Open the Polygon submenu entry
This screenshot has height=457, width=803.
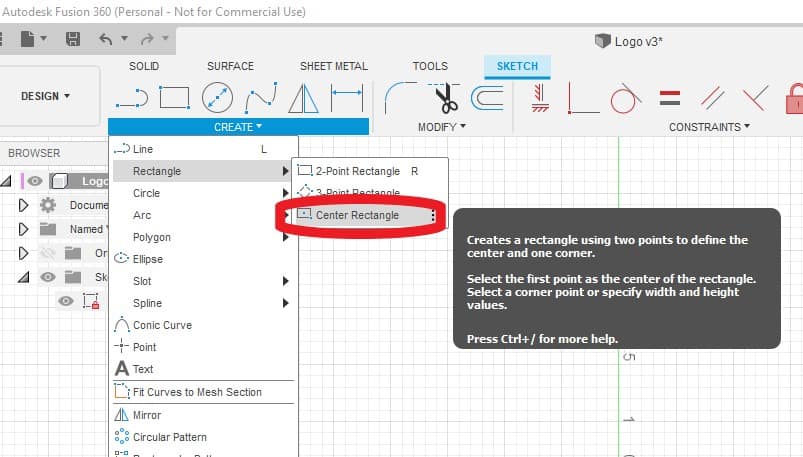204,237
